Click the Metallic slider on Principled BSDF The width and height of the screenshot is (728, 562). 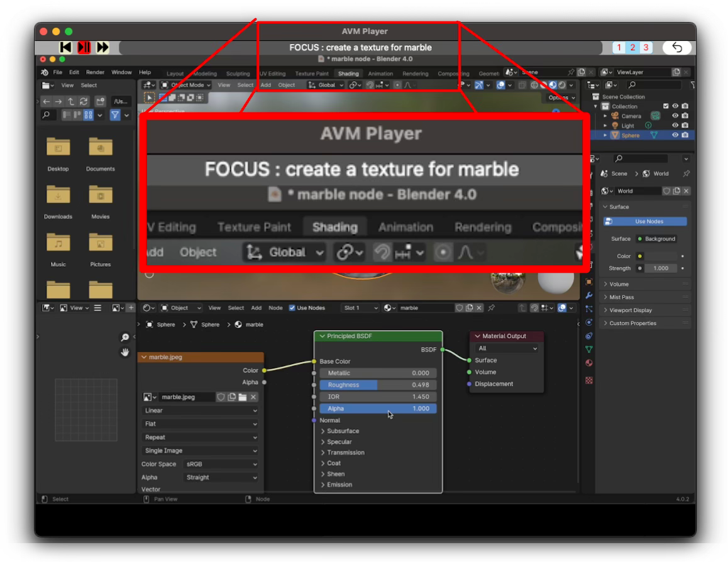tap(378, 373)
